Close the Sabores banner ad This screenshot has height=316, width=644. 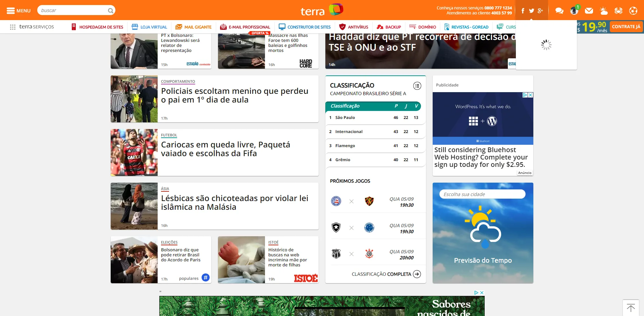pyautogui.click(x=482, y=293)
